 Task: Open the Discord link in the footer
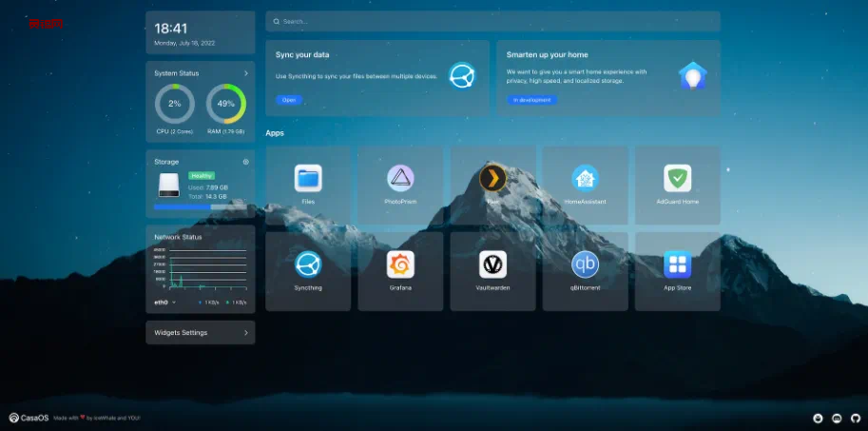[x=837, y=418]
